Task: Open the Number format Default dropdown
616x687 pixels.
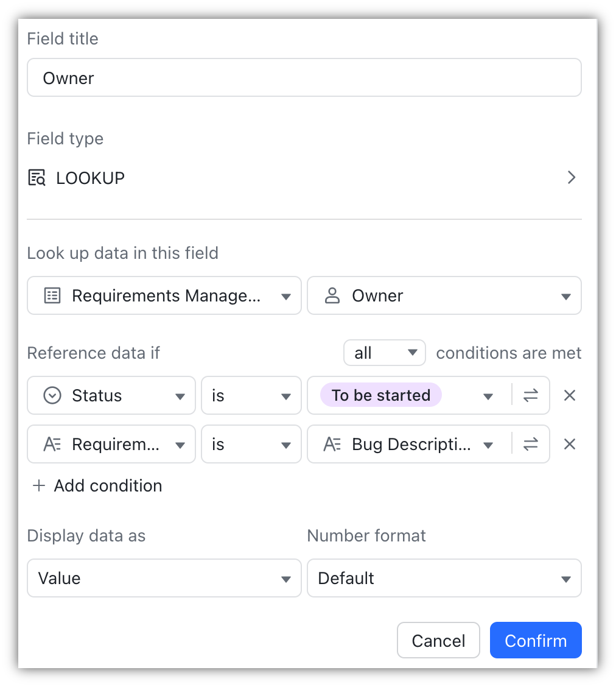Action: pos(444,578)
